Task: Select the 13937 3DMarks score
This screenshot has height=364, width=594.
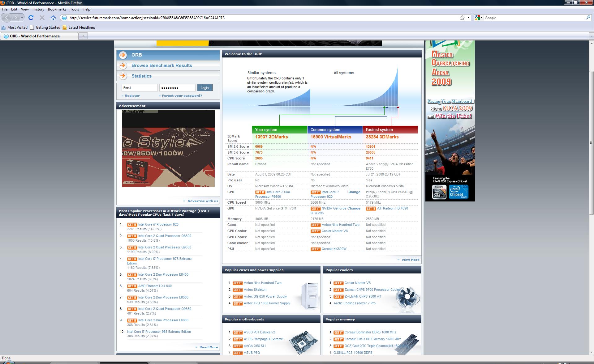Action: pyautogui.click(x=271, y=137)
